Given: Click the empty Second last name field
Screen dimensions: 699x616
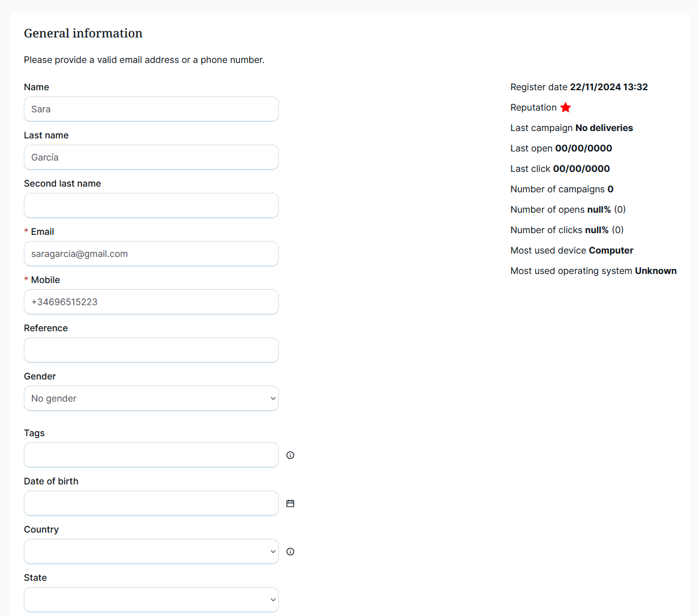Looking at the screenshot, I should (151, 205).
